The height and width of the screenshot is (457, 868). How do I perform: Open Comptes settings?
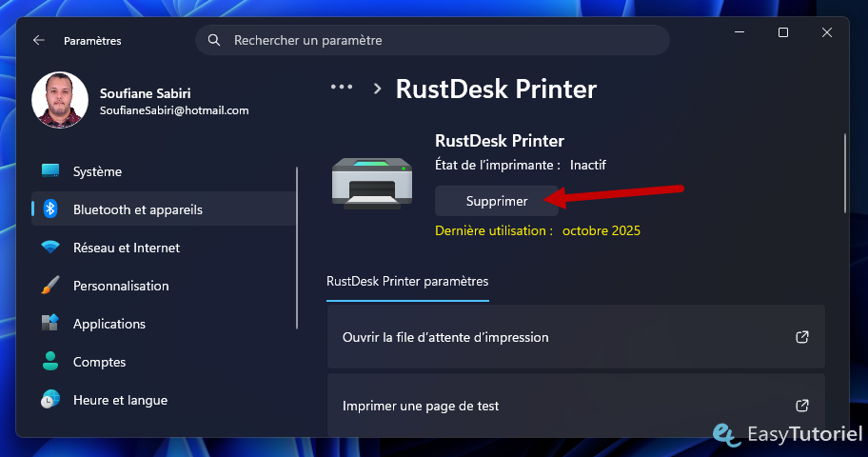(x=164, y=362)
